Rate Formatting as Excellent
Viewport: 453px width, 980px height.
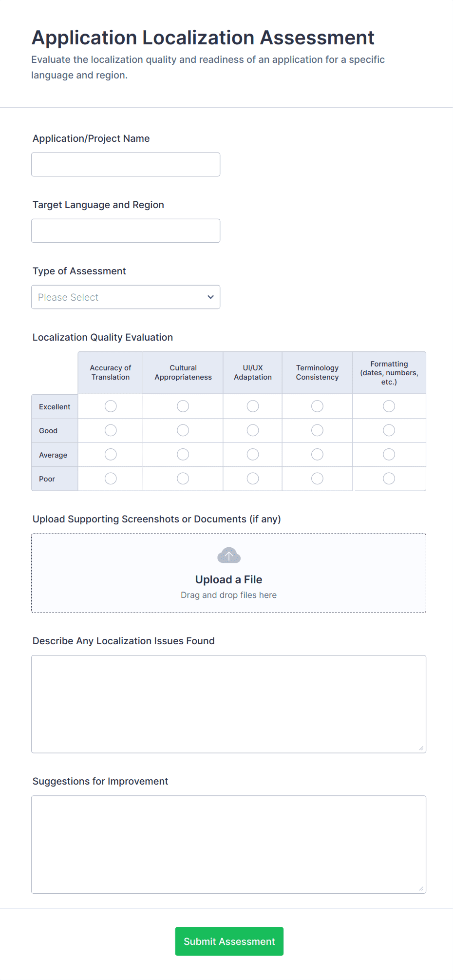(389, 406)
